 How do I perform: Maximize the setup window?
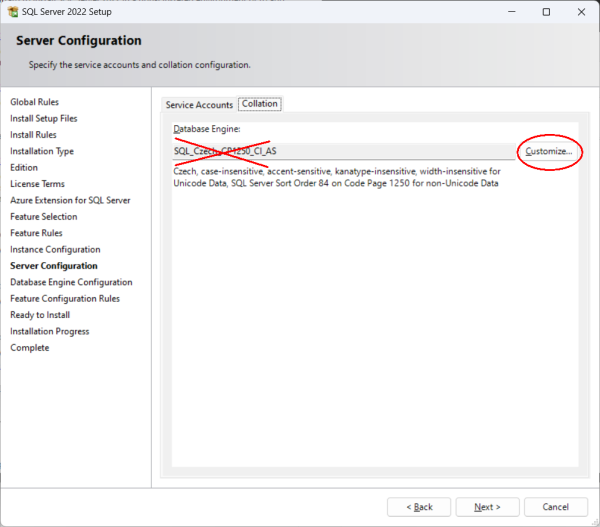click(545, 12)
